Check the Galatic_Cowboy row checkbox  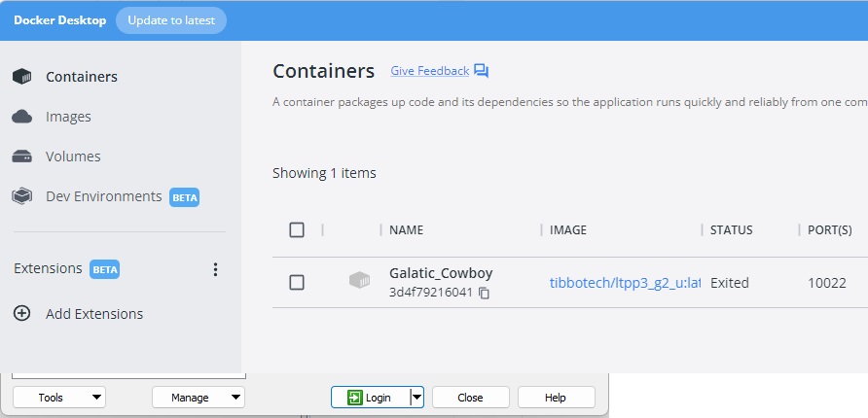(x=297, y=283)
